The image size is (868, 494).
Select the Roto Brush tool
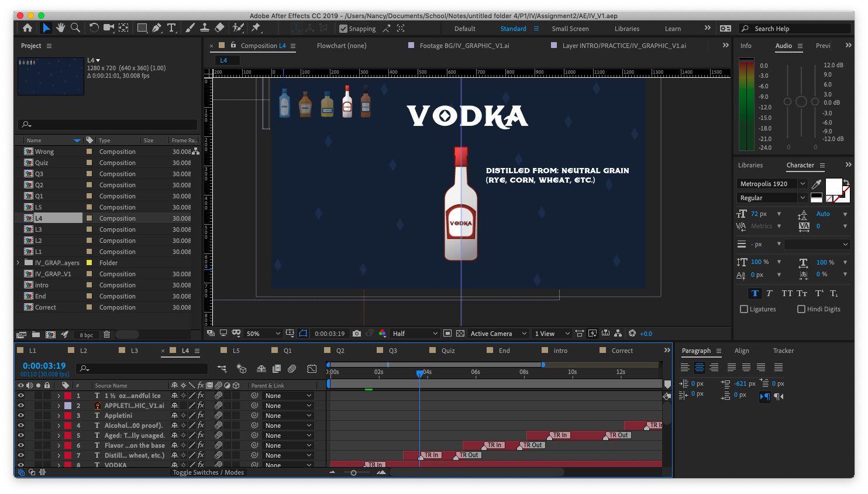(x=238, y=28)
